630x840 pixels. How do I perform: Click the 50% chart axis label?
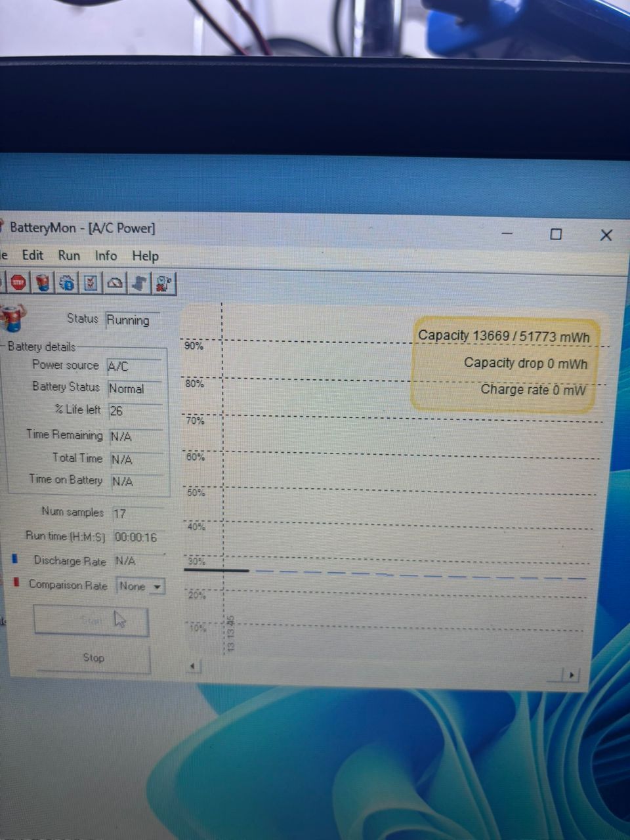pos(196,492)
